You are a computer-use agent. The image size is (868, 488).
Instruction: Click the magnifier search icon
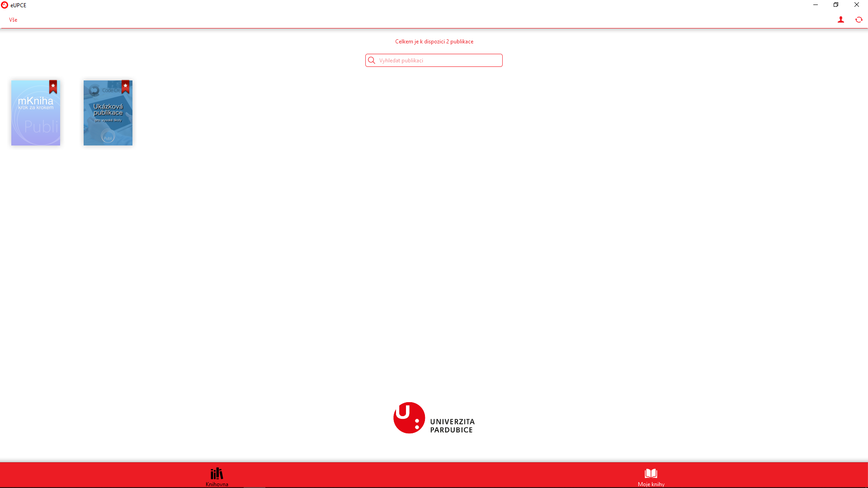coord(372,61)
